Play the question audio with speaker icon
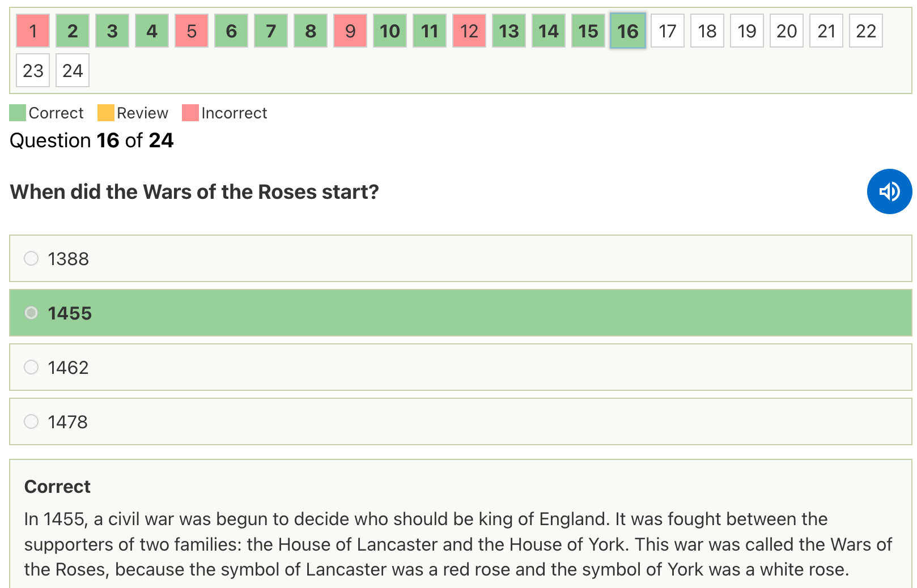This screenshot has height=588, width=917. tap(889, 191)
